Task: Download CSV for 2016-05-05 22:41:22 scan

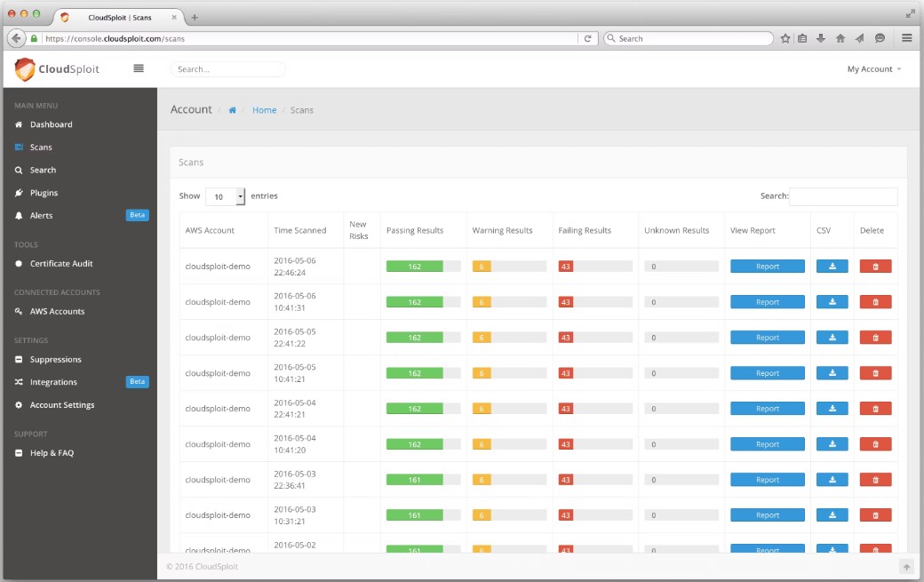Action: coord(832,338)
